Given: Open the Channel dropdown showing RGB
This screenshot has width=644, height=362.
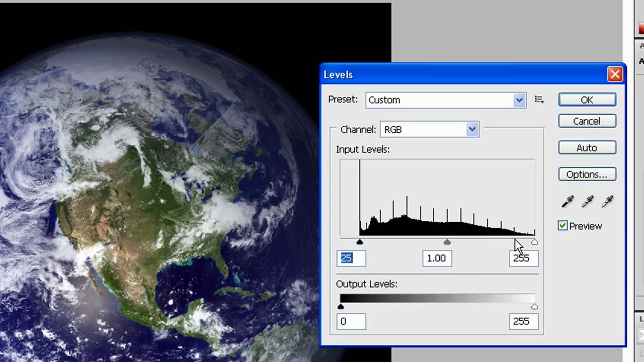Looking at the screenshot, I should tap(429, 130).
